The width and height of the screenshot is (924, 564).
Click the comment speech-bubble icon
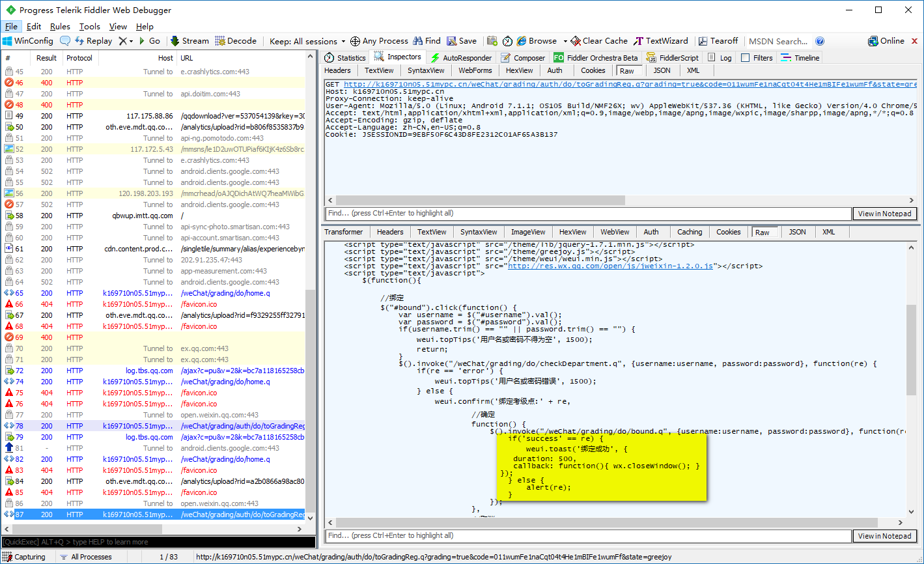(65, 41)
